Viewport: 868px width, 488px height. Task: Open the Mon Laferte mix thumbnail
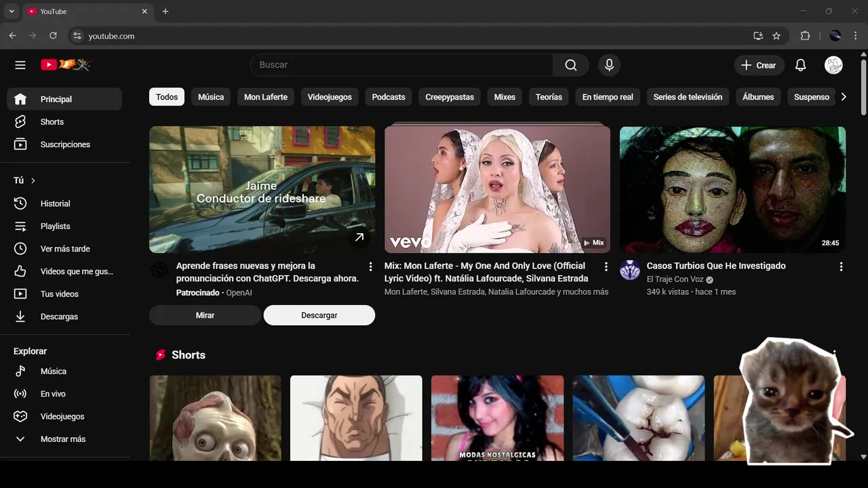[x=497, y=190]
